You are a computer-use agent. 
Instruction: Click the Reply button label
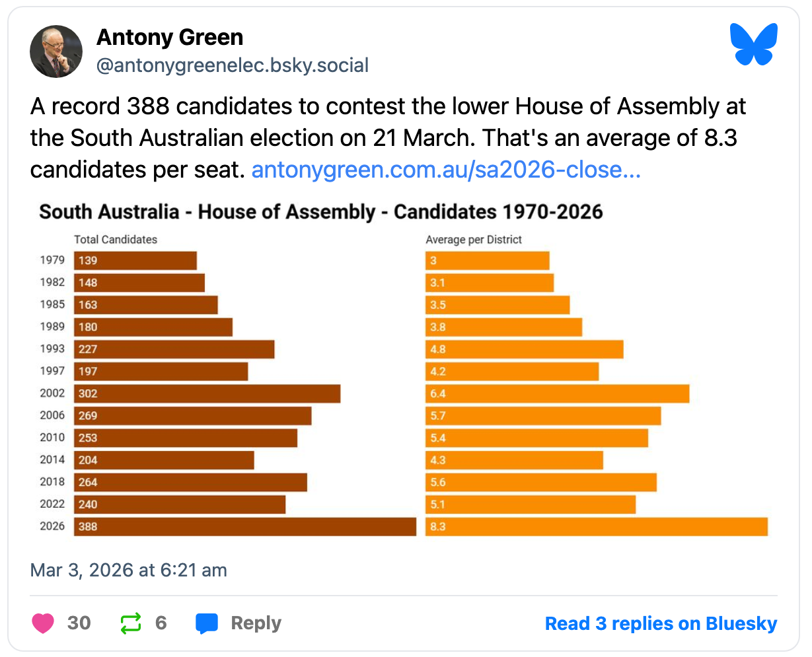click(256, 623)
